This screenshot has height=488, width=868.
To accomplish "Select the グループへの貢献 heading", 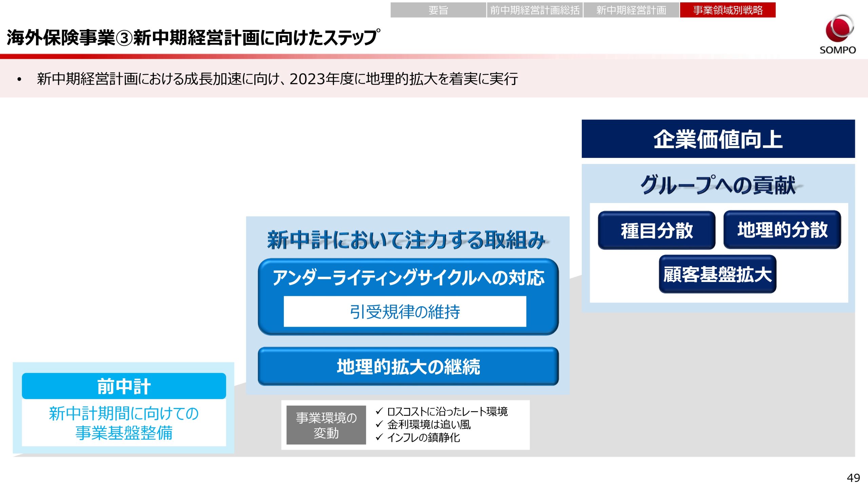I will point(718,185).
